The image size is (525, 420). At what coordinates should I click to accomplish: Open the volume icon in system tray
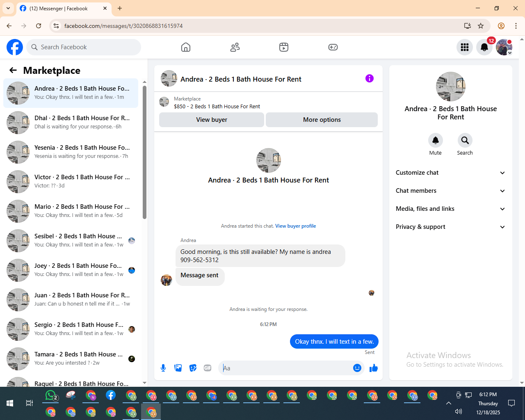pos(459,411)
